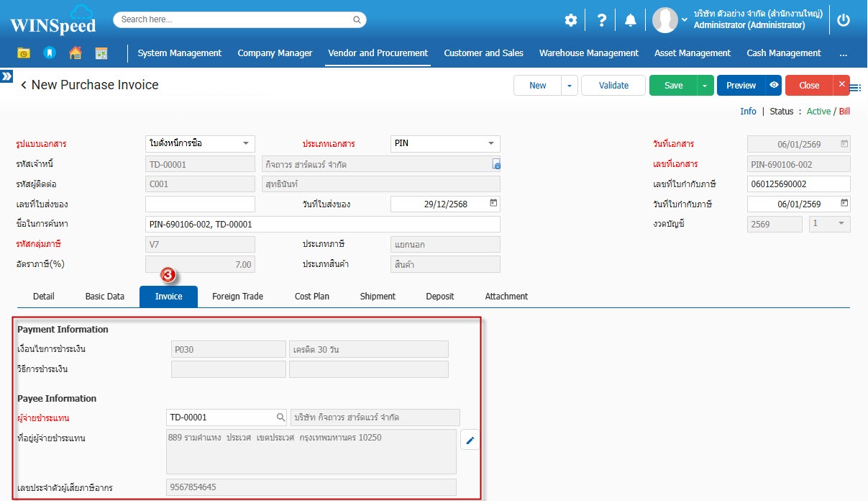
Task: Click the power logout icon
Action: pyautogui.click(x=844, y=20)
